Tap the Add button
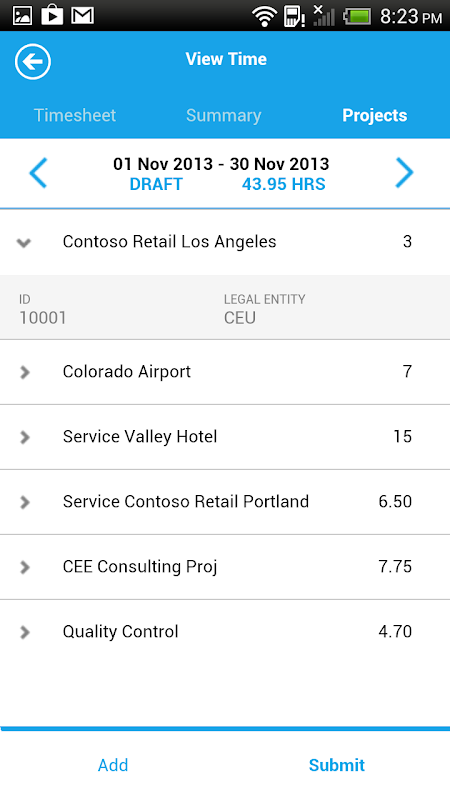 click(113, 765)
